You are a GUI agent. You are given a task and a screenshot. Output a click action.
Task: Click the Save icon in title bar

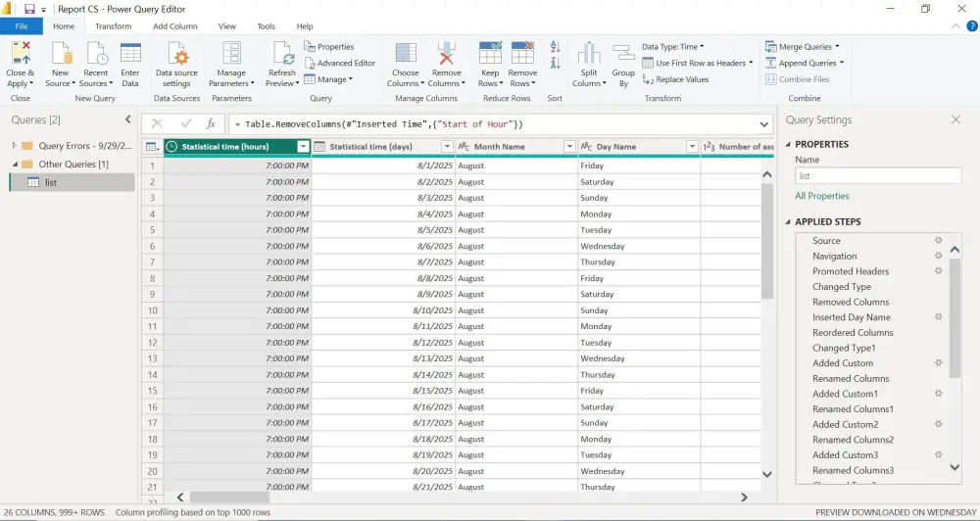[29, 10]
